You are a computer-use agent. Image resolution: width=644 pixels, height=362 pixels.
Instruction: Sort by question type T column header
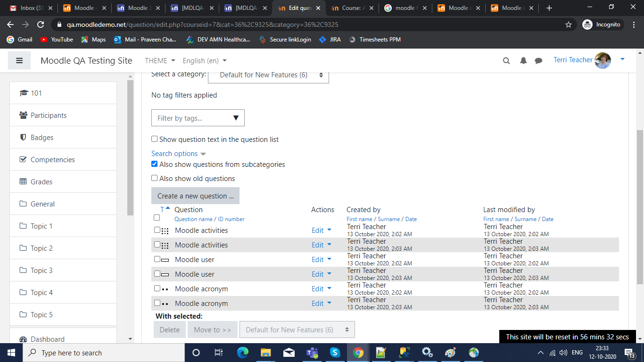point(162,210)
